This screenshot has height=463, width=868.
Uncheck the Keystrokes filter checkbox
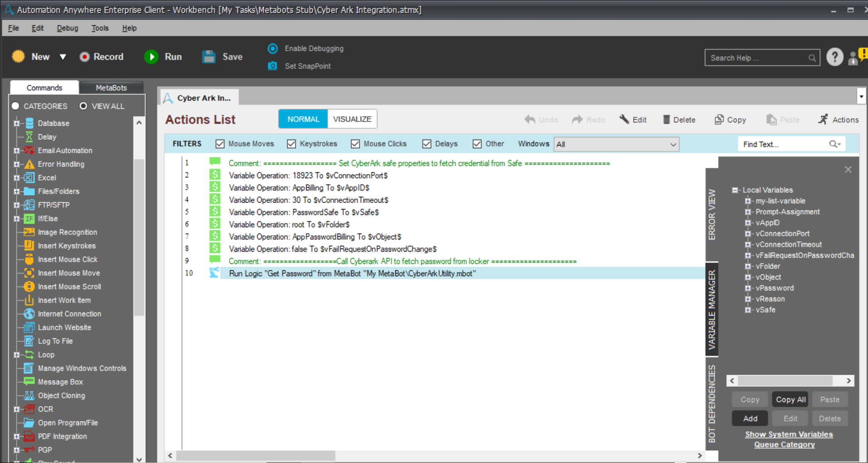pos(291,144)
